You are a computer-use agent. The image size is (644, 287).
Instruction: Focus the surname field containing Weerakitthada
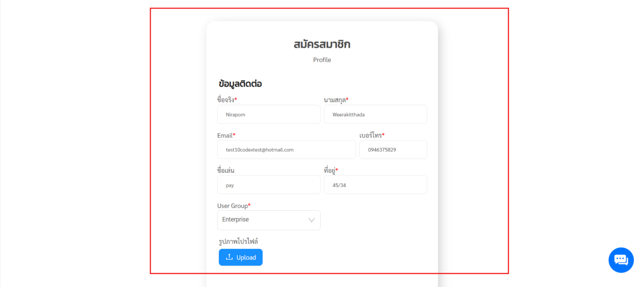pos(375,115)
